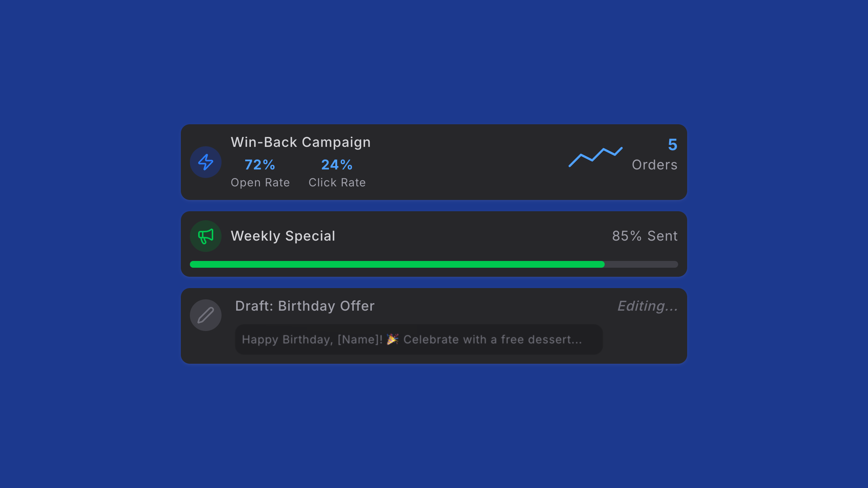Click the 5 orders count
This screenshot has width=868, height=488.
[x=672, y=145]
